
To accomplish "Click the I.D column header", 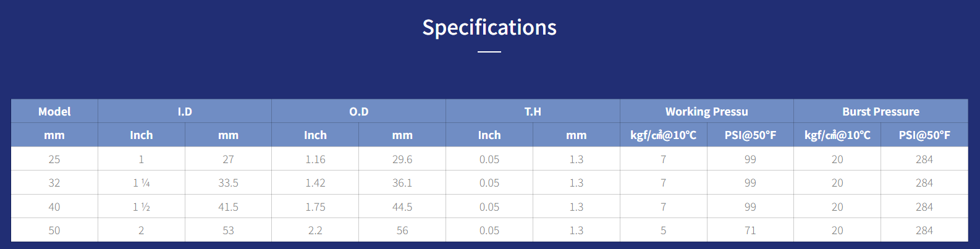I will [185, 111].
